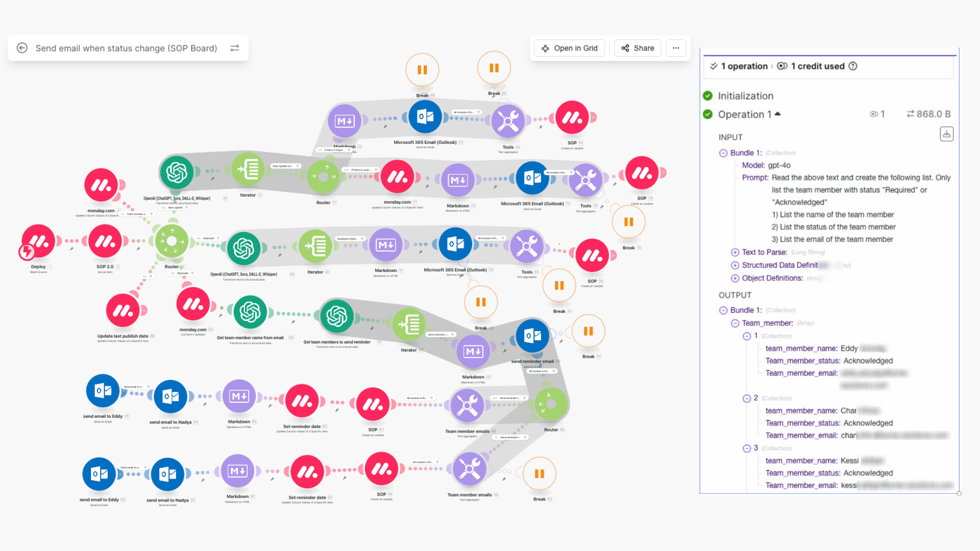
Task: Open the Set reminder date module in upper row
Action: (x=302, y=401)
